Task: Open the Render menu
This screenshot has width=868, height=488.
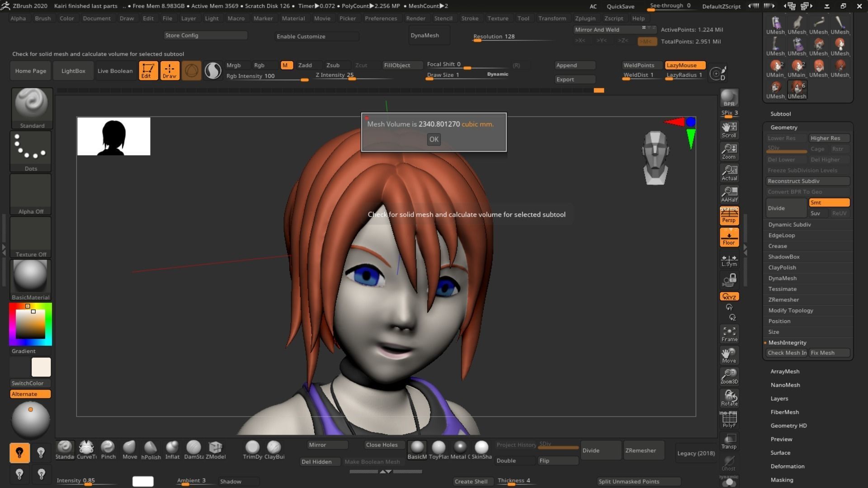Action: (x=415, y=18)
